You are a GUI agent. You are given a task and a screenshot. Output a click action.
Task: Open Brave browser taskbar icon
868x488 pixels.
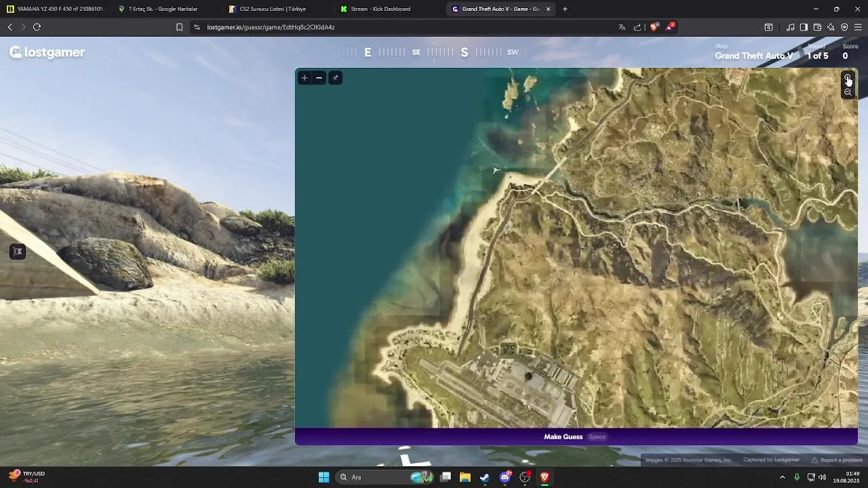click(x=545, y=477)
